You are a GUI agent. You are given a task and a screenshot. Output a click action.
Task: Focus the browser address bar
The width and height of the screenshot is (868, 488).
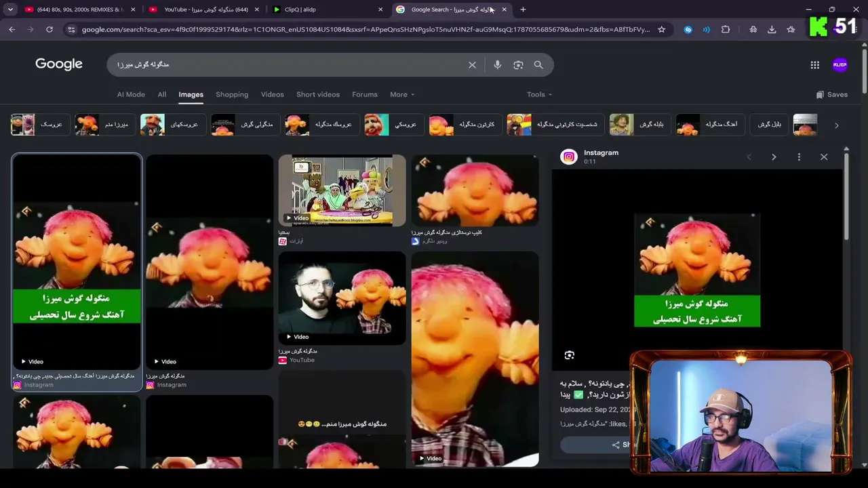[366, 29]
